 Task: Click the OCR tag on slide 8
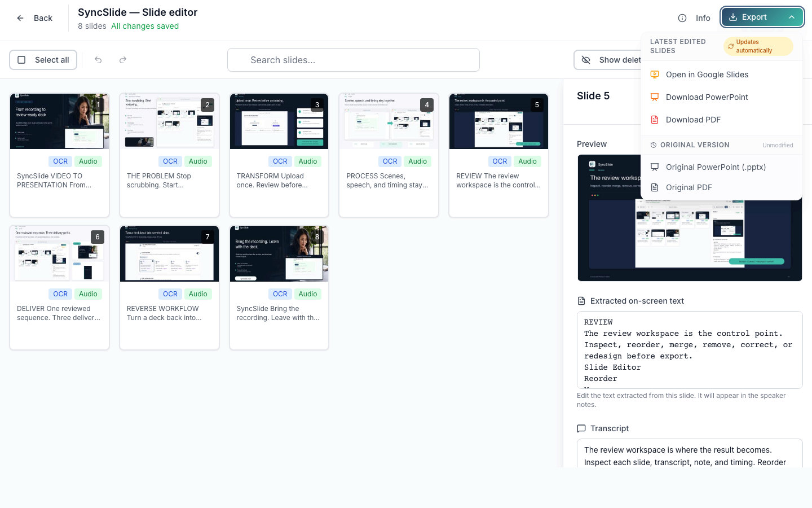point(280,294)
